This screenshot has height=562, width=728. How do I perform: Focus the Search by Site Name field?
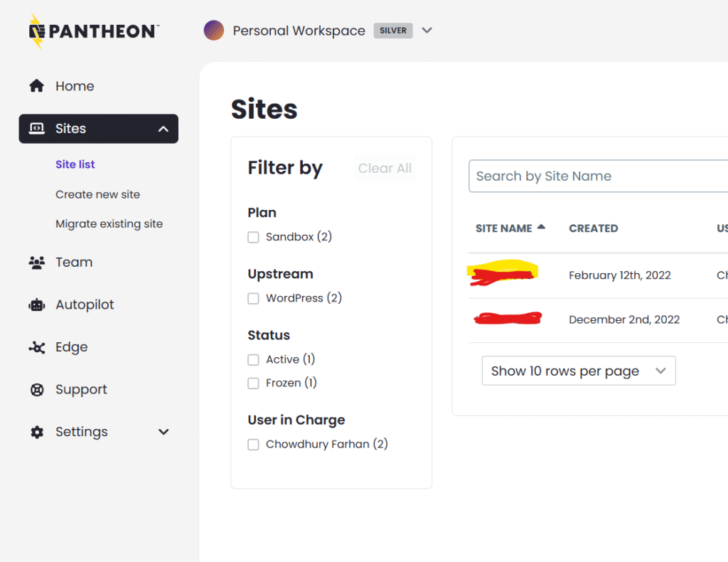[x=598, y=176]
